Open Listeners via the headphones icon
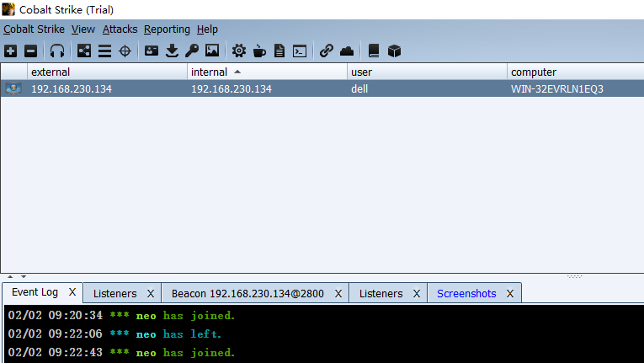Image resolution: width=644 pixels, height=363 pixels. click(57, 51)
